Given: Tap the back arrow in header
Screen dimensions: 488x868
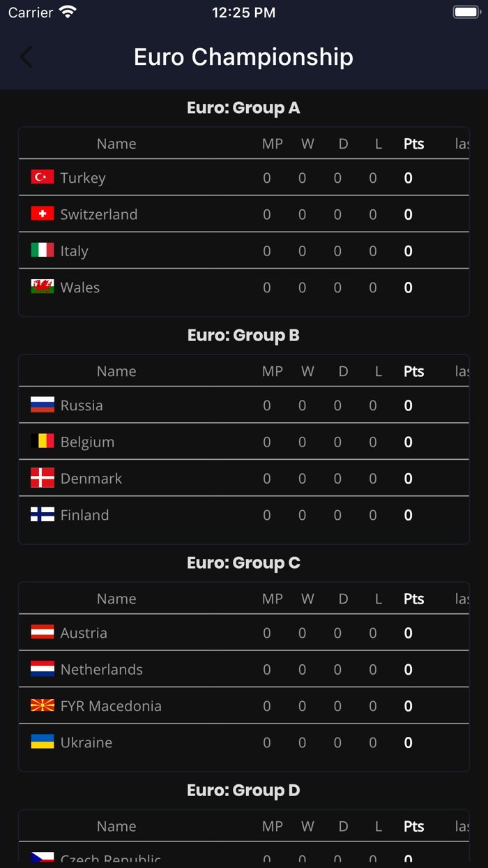Looking at the screenshot, I should pyautogui.click(x=26, y=57).
